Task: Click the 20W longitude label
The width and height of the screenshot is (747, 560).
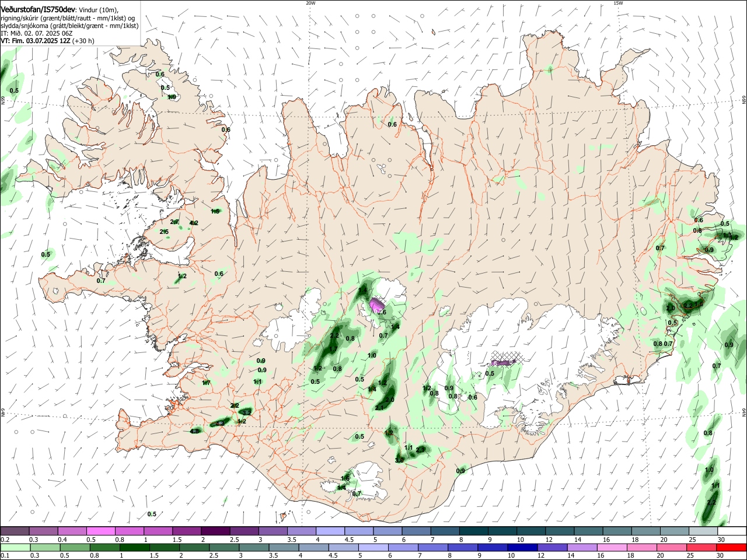Action: click(x=310, y=3)
